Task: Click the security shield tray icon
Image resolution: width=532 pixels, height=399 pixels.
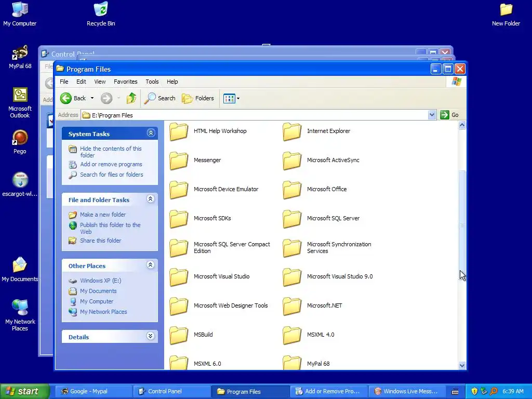Action: click(474, 391)
